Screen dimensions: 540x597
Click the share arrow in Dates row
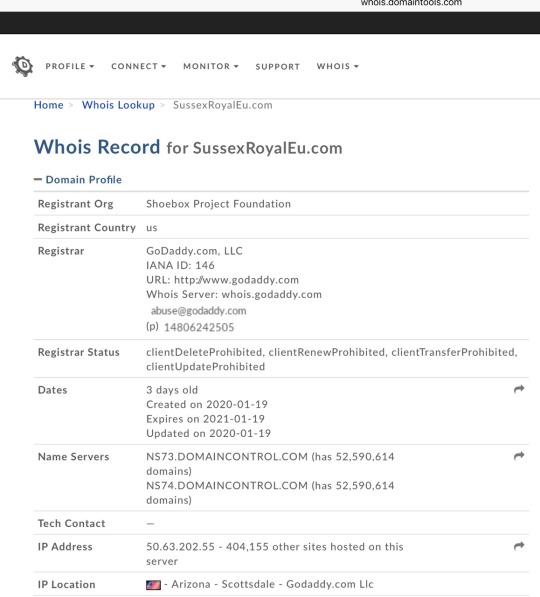click(x=519, y=389)
